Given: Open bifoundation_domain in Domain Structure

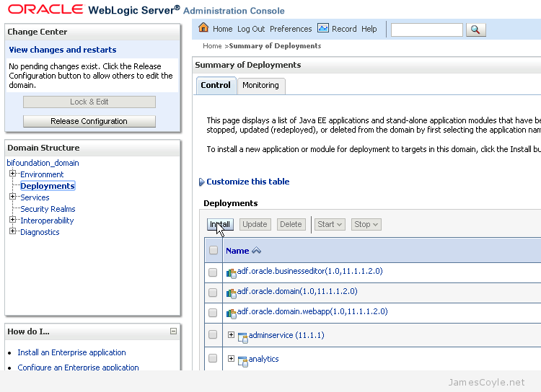Looking at the screenshot, I should [x=43, y=163].
